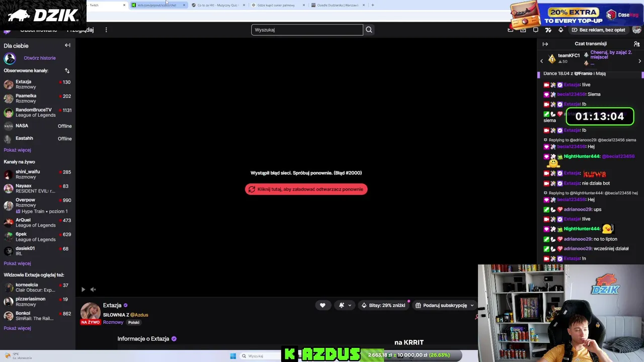Viewport: 644px width, 362px height.
Task: Close the kick.com popout chat tab
Action: [184, 5]
